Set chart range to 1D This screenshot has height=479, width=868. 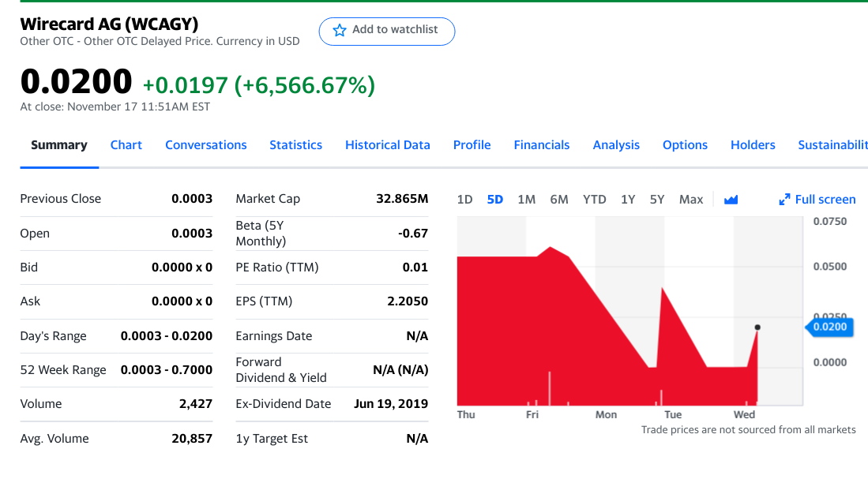point(464,200)
